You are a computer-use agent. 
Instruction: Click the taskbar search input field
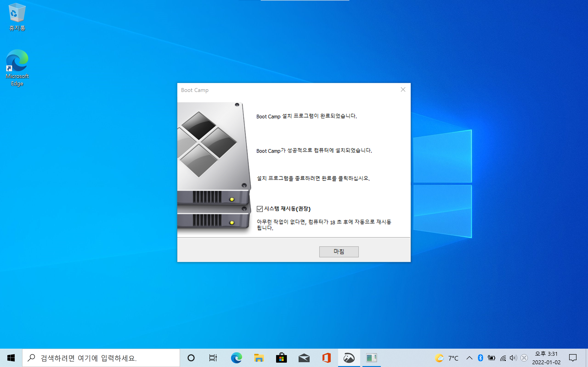click(x=101, y=358)
